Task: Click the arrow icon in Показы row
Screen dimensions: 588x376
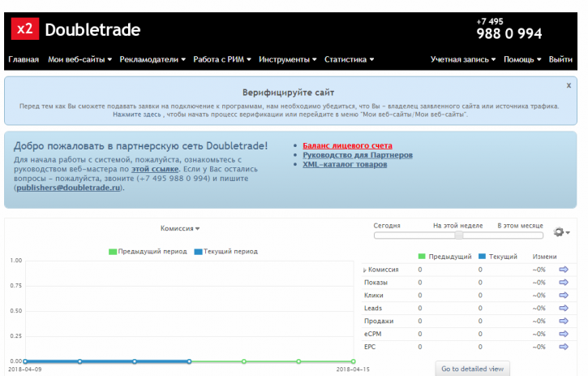Action: (564, 283)
